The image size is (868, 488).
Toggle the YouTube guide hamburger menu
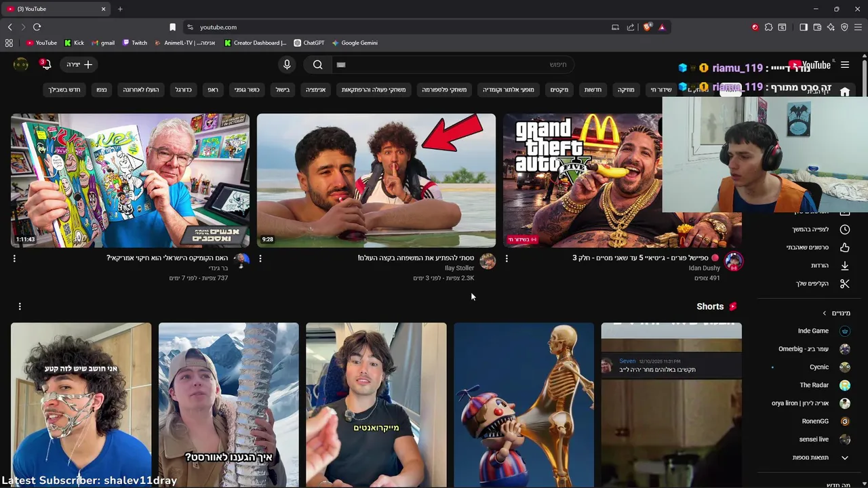point(845,64)
